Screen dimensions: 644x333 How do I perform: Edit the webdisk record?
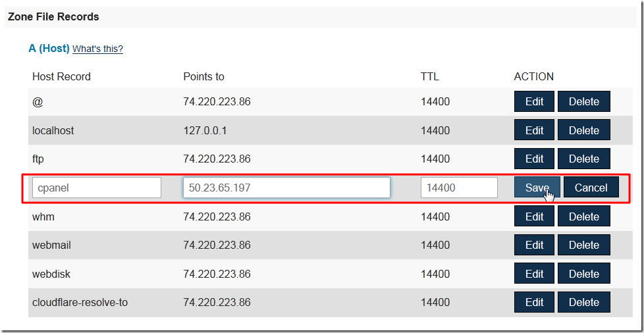point(534,274)
